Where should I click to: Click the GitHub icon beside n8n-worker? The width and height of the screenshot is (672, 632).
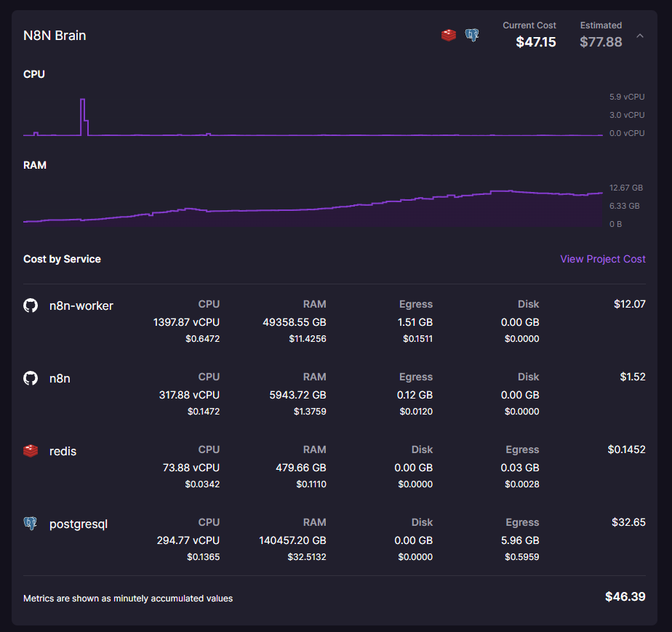tap(30, 305)
